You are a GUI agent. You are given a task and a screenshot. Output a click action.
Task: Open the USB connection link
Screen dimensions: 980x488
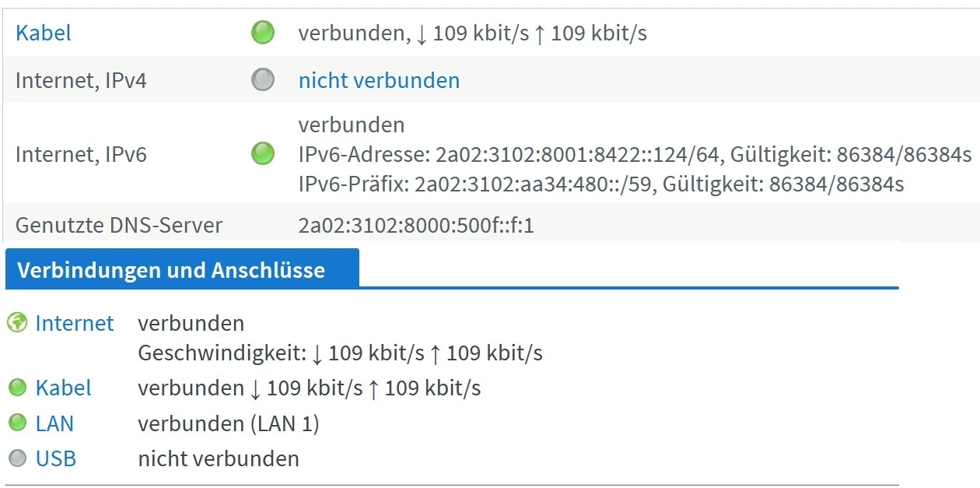click(x=56, y=458)
